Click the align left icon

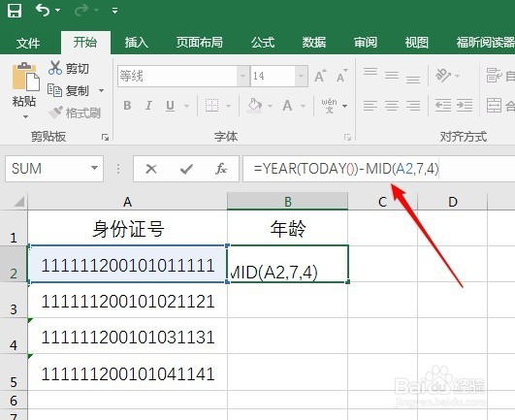click(370, 106)
